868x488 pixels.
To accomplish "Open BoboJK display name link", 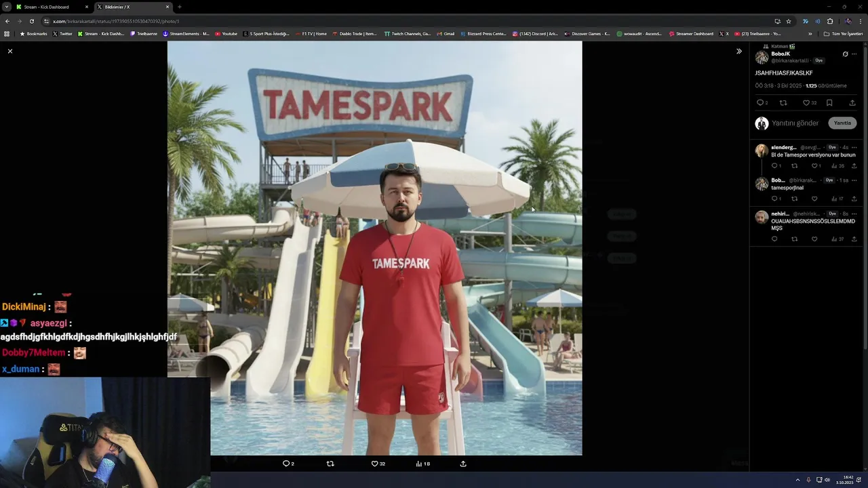I will pos(781,54).
